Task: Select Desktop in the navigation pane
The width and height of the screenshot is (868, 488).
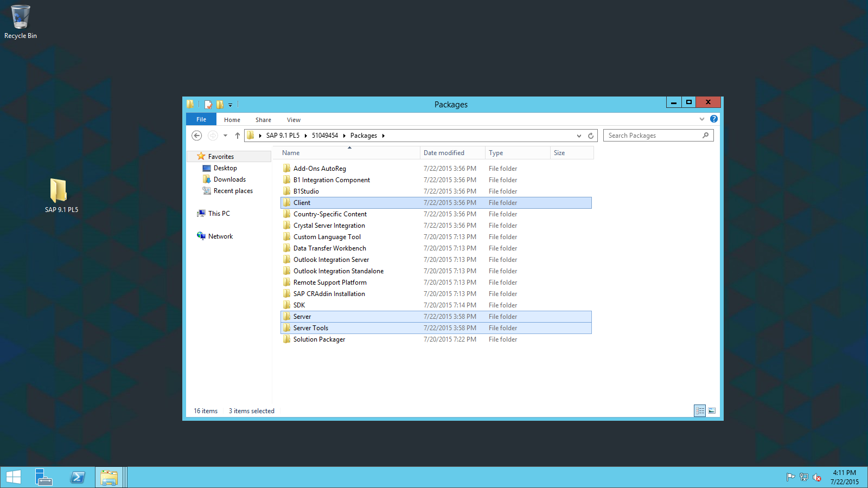Action: point(225,168)
